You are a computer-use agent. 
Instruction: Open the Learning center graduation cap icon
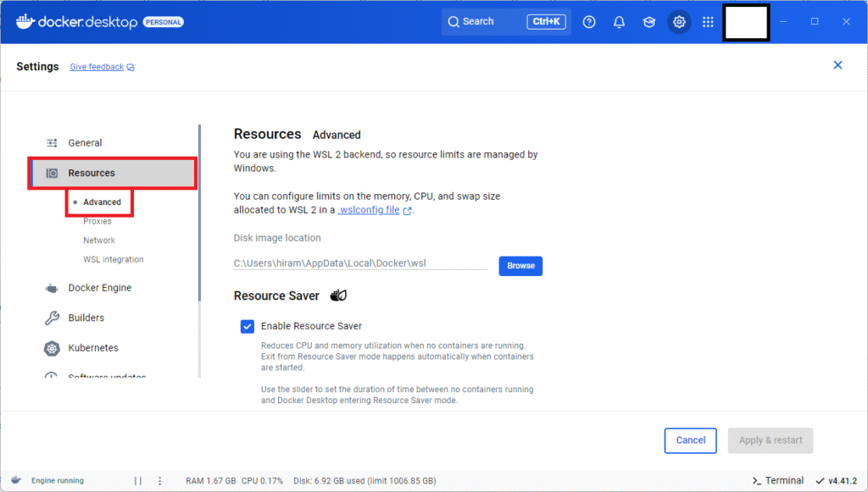pos(648,22)
